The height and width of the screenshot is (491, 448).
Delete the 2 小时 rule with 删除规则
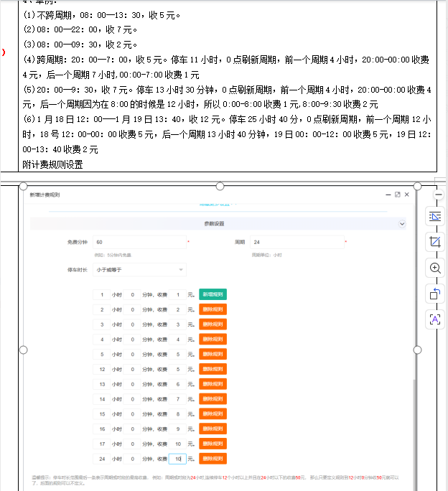click(213, 309)
